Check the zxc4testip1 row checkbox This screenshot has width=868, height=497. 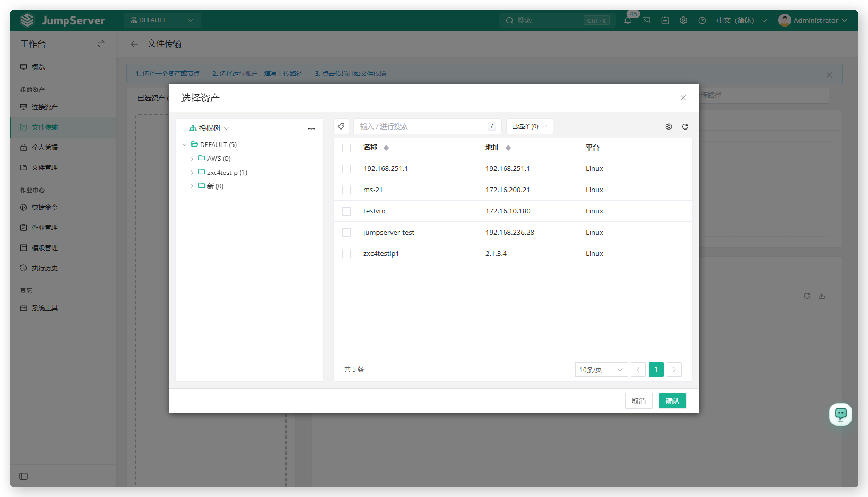click(346, 254)
